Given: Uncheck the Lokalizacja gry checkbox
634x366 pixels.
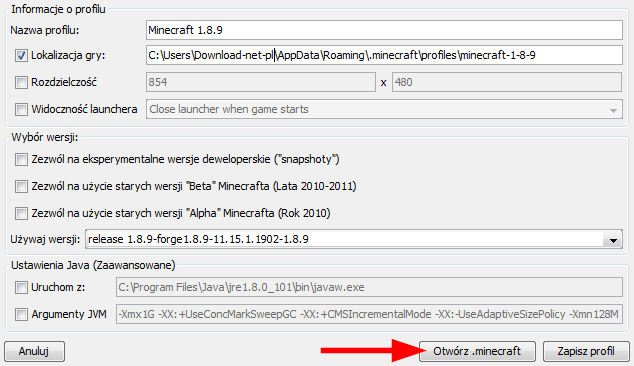Looking at the screenshot, I should 21,55.
